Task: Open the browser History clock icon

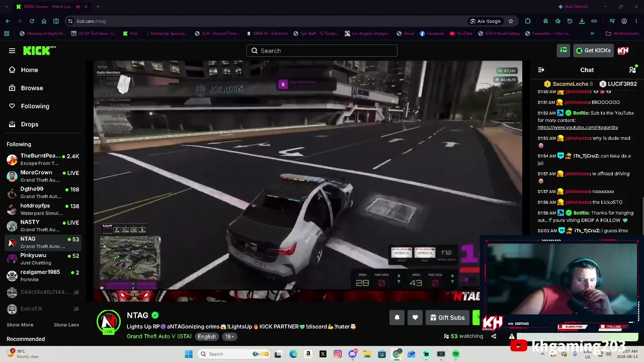Action: point(570,21)
